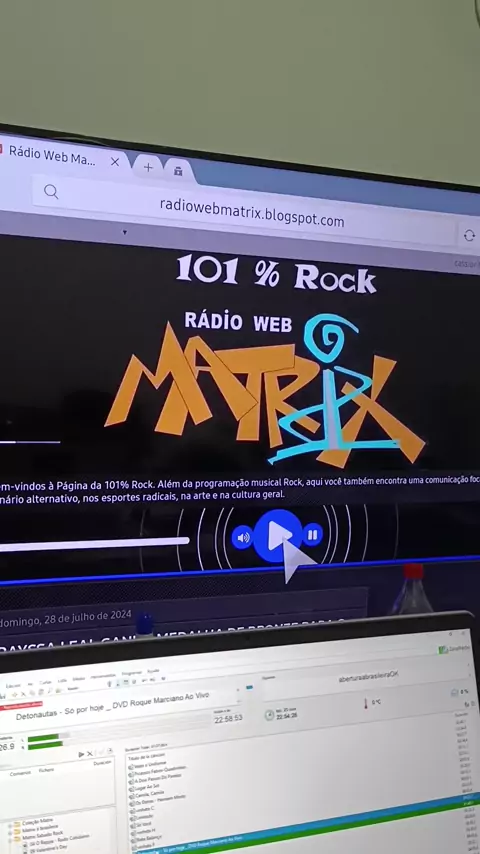Click the search magnifier in the address bar
This screenshot has height=854, width=480.
pos(51,192)
